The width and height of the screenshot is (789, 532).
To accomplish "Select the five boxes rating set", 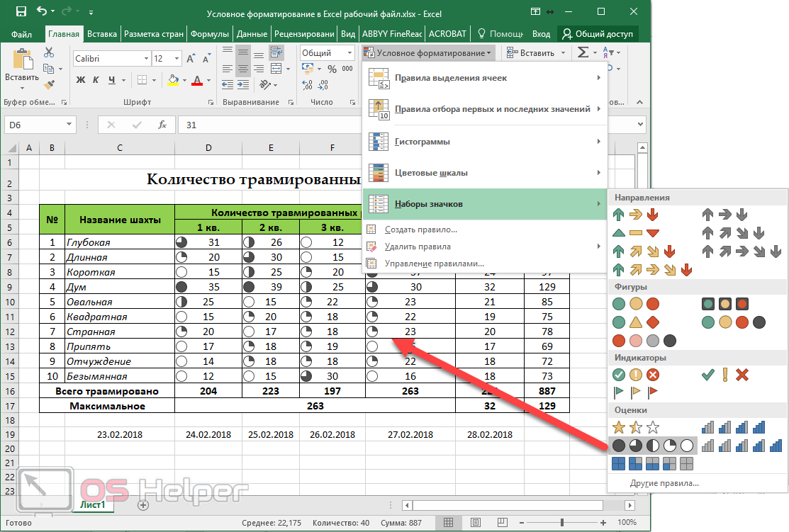I will point(653,463).
